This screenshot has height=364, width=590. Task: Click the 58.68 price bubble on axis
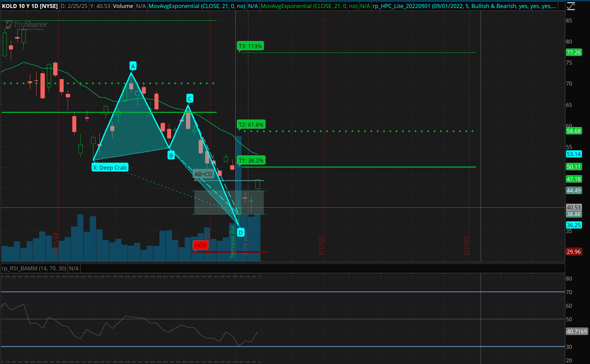tap(574, 131)
